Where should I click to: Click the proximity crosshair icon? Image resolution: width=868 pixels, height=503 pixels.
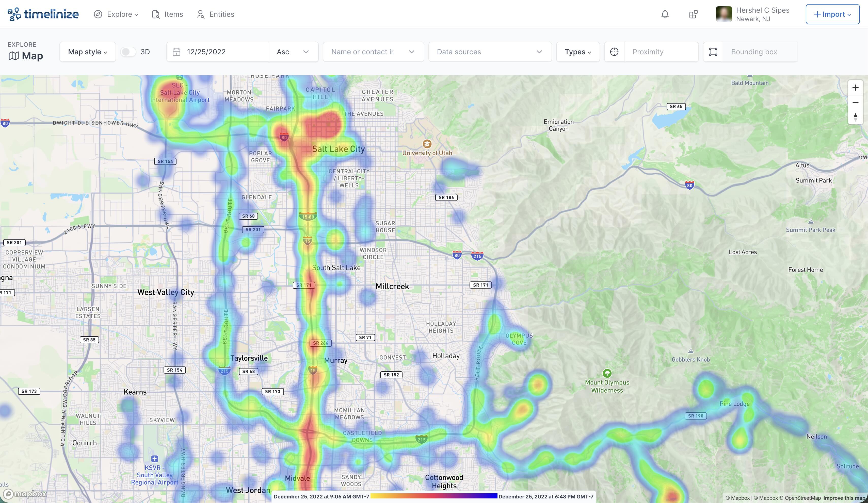point(614,52)
